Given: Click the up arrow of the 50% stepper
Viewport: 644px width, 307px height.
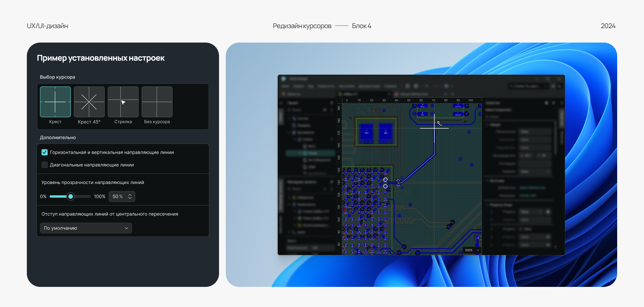Looking at the screenshot, I should [129, 195].
